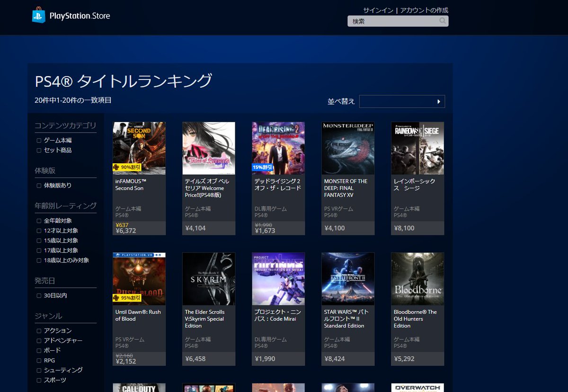This screenshot has width=568, height=392.
Task: Open the Until Dawn Rush of Blood cover
Action: click(139, 279)
